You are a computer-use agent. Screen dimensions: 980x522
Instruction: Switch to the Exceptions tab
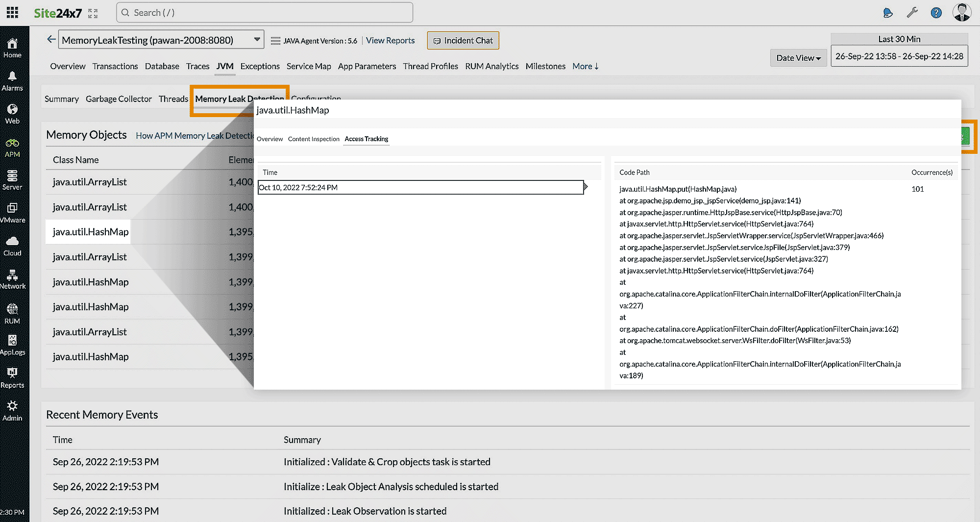(260, 66)
